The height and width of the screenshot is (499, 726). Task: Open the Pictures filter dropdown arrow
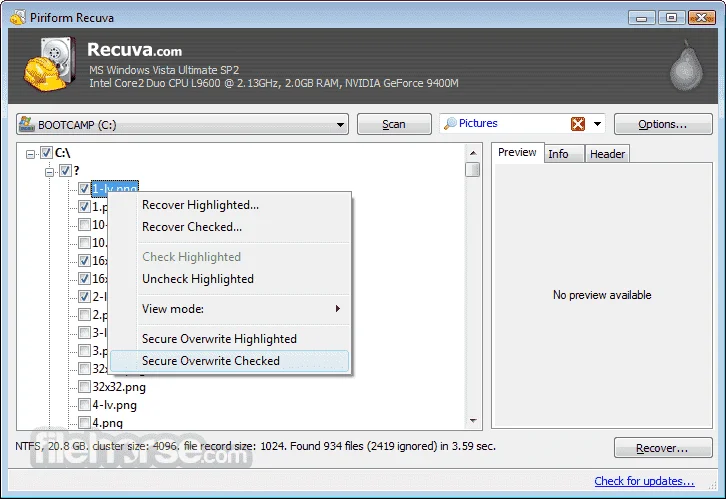pyautogui.click(x=597, y=124)
